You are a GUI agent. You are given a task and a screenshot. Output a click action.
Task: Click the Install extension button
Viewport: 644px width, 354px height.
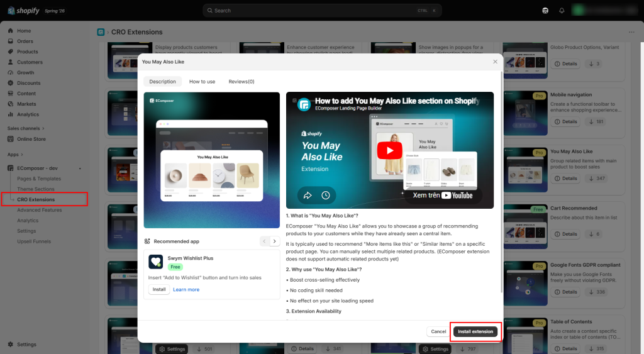(475, 331)
